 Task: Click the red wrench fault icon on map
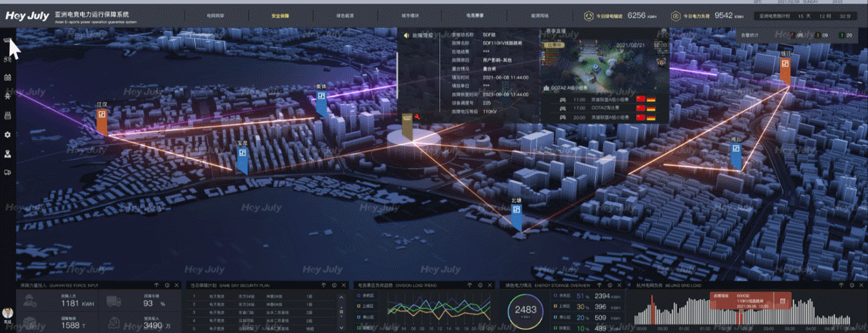point(417,116)
